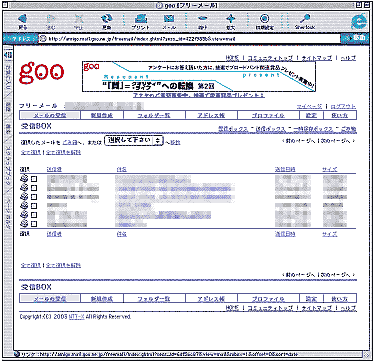Reload the page with the 更新 icon
This screenshot has height=361, width=373.
tap(107, 21)
